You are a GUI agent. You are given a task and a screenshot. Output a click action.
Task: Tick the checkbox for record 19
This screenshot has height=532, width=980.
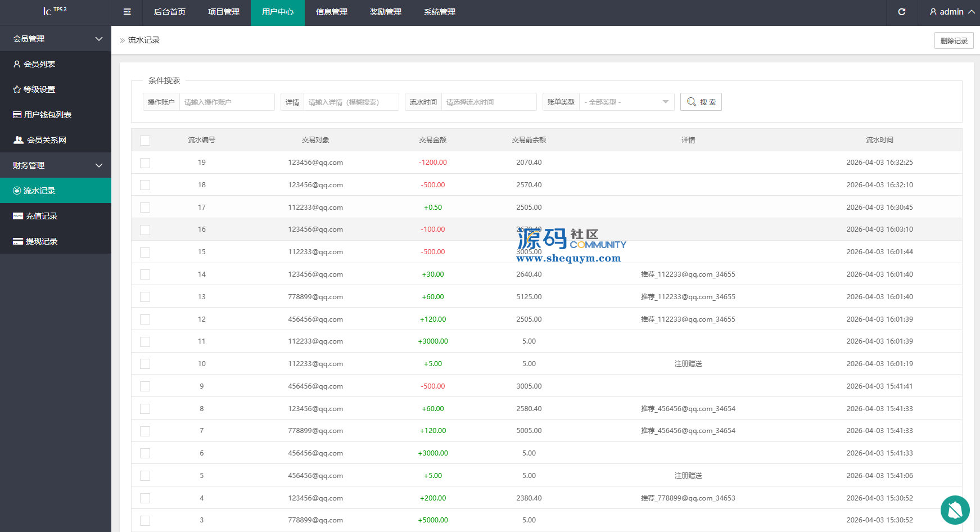pyautogui.click(x=145, y=163)
